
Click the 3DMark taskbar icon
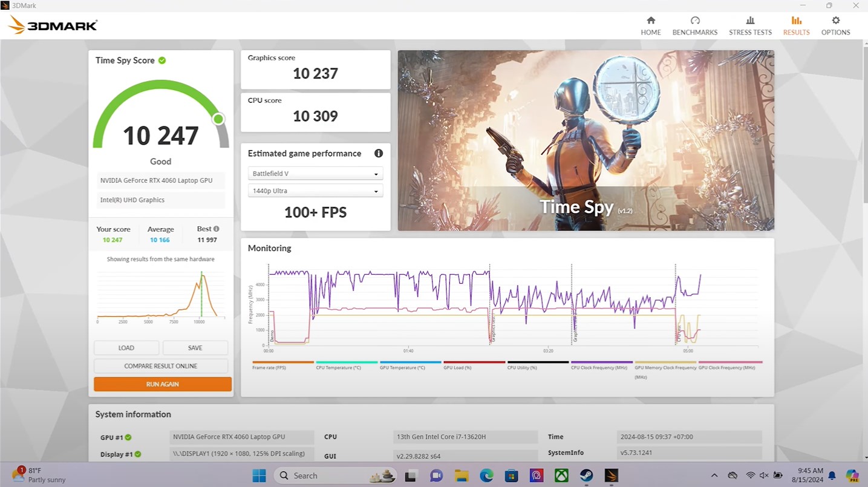611,476
